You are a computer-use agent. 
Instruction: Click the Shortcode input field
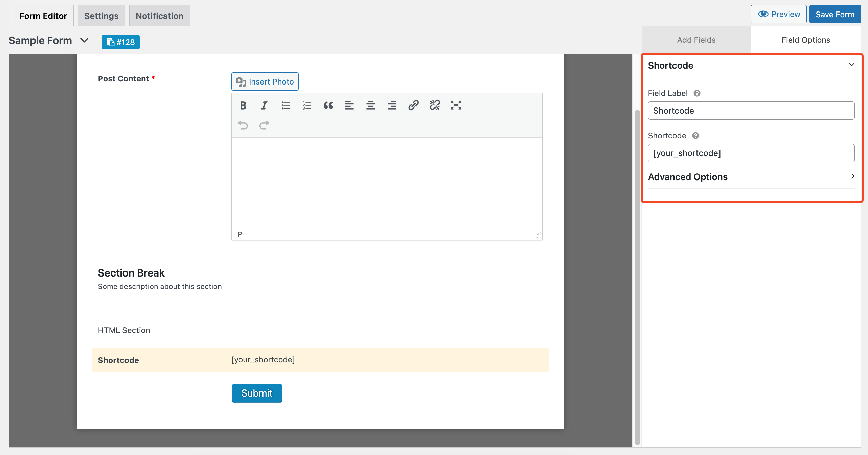[751, 152]
